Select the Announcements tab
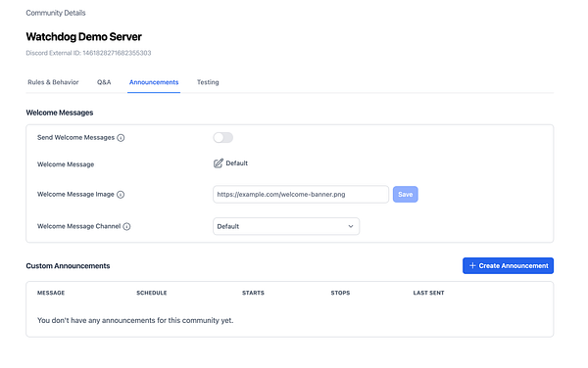Screen dimensions: 588x368 pos(154,82)
